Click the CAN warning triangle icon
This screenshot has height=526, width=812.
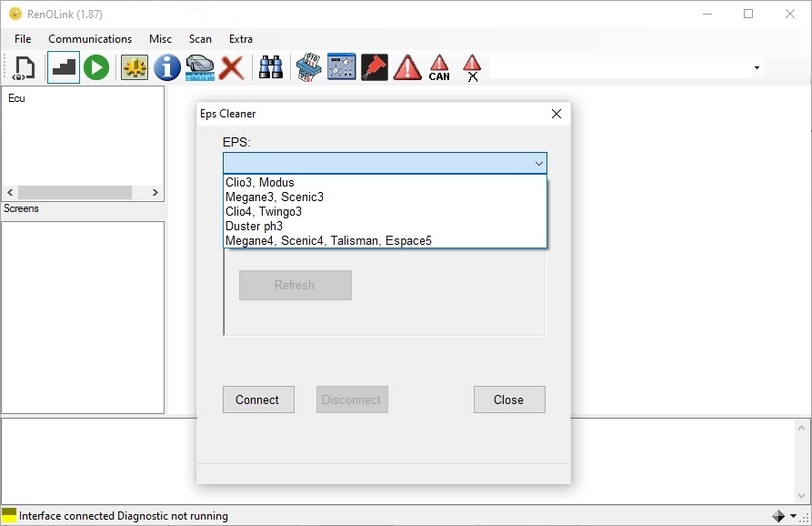click(439, 68)
